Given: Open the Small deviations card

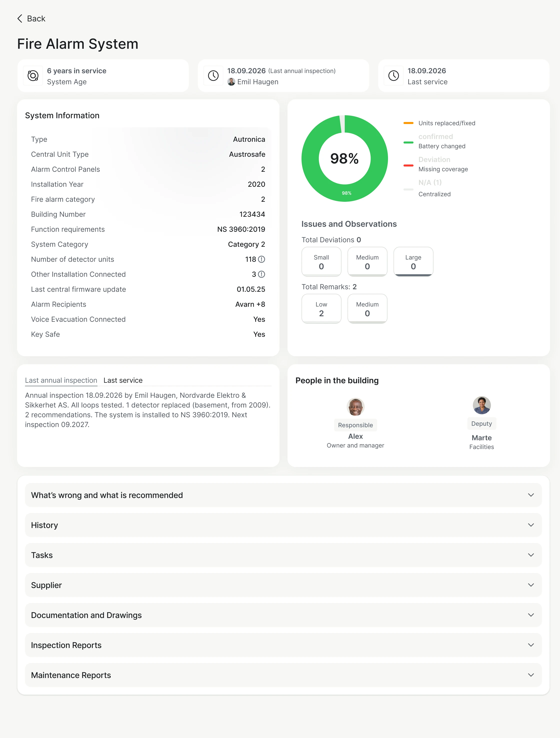Looking at the screenshot, I should [x=321, y=262].
